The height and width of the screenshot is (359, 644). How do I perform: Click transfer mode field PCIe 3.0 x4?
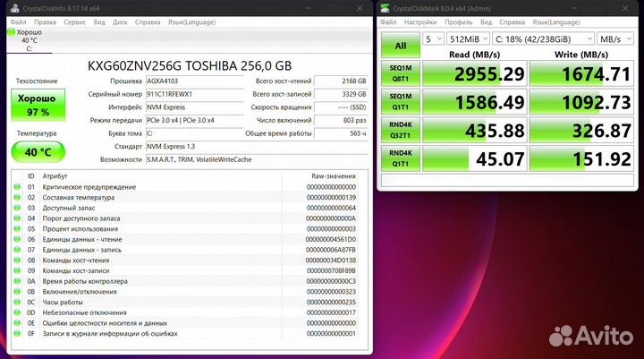click(x=195, y=121)
